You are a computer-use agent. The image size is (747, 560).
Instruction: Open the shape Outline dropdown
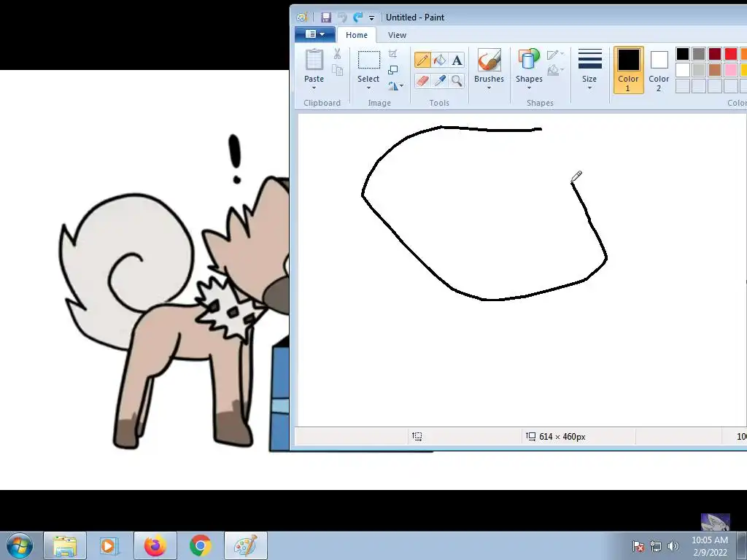(x=555, y=54)
